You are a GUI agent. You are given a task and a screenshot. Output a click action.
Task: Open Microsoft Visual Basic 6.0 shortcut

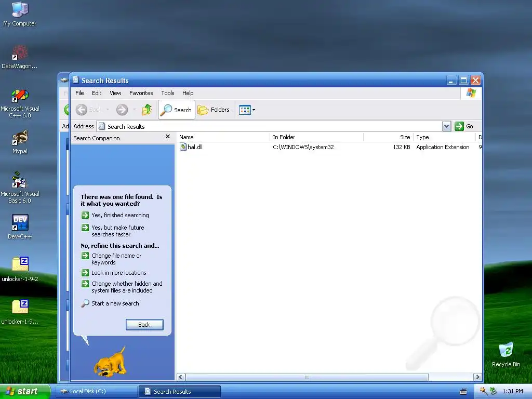tap(20, 188)
